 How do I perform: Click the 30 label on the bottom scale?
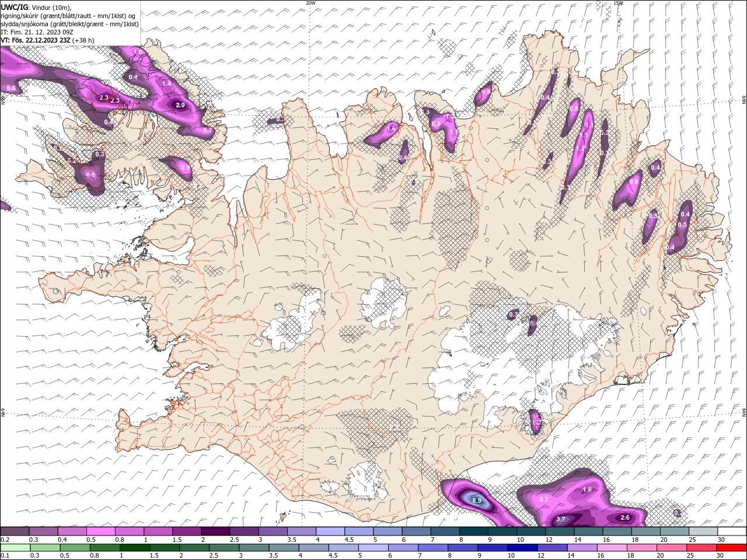pos(721,556)
